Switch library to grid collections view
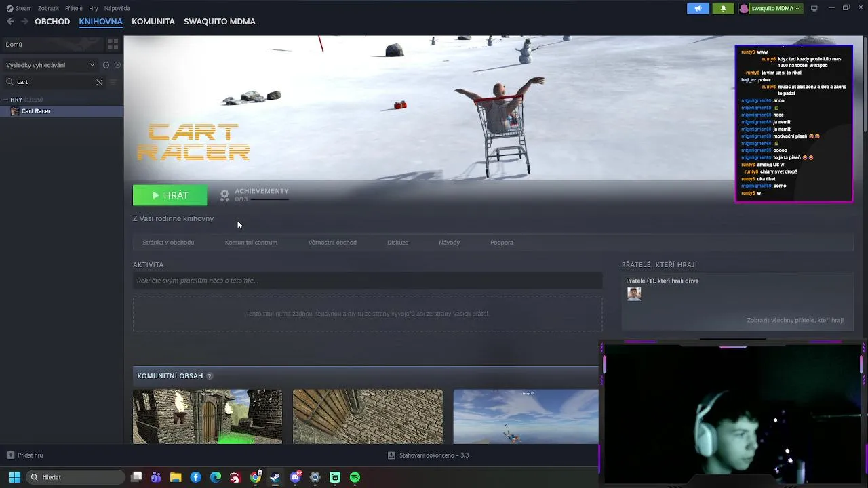 [x=113, y=44]
